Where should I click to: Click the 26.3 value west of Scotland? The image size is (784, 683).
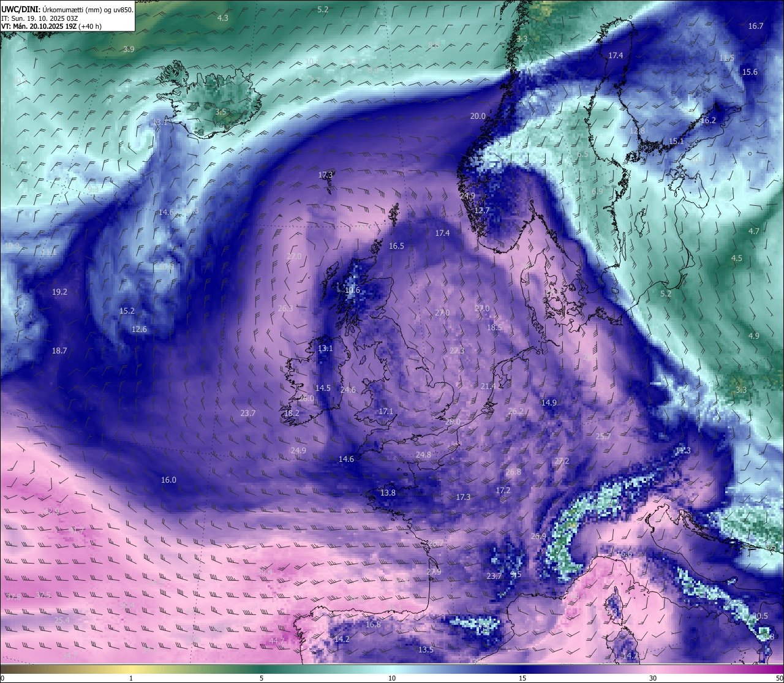pyautogui.click(x=285, y=309)
